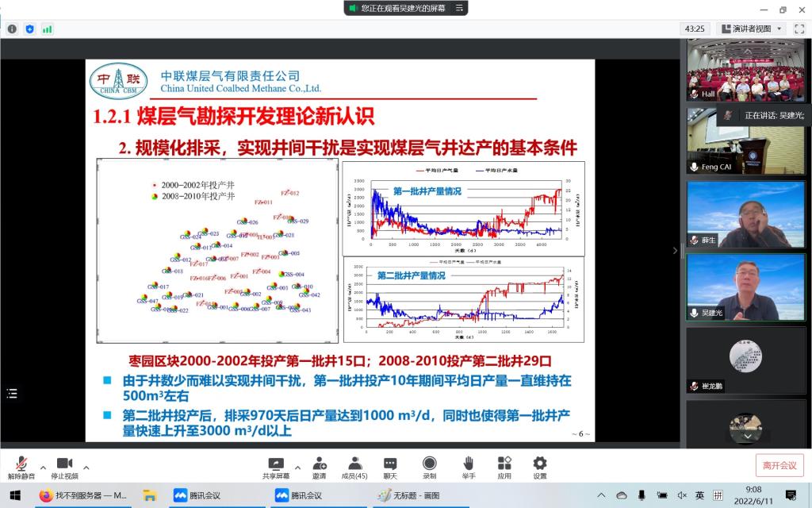This screenshot has height=508, width=812.
Task: Click the 离开会议 leave meeting button
Action: 779,465
